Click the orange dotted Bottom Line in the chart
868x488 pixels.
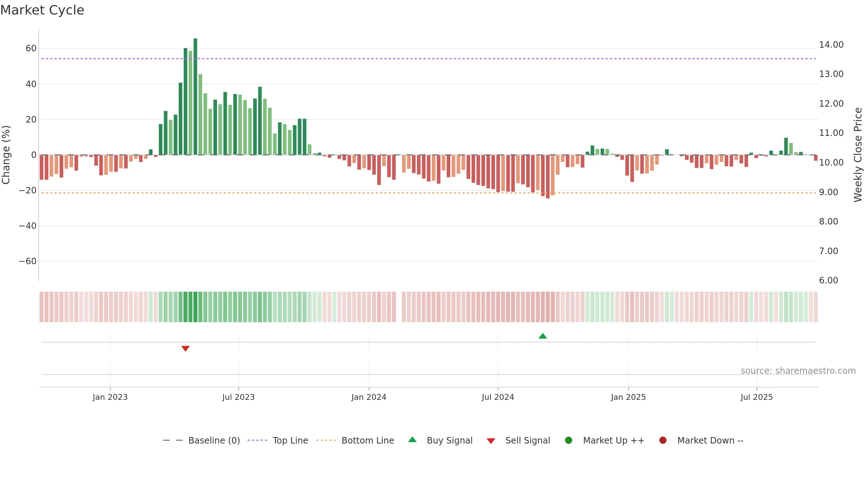pos(429,193)
